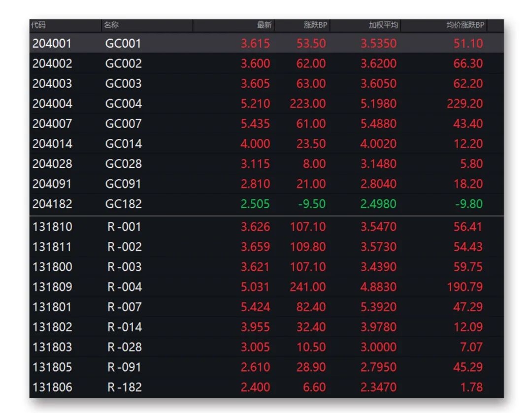Click the 62.20 average BP value
Viewport: 532px width, 413px height.
[x=468, y=83]
